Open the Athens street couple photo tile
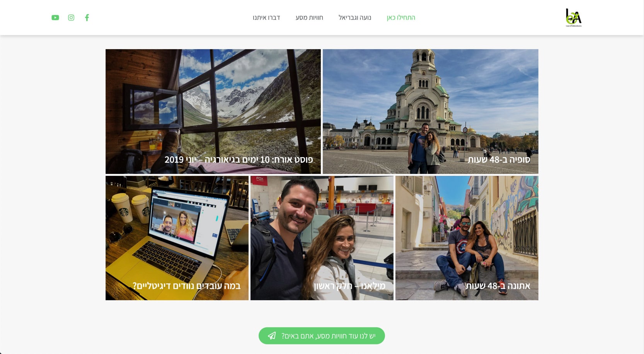644x354 pixels. pos(467,232)
